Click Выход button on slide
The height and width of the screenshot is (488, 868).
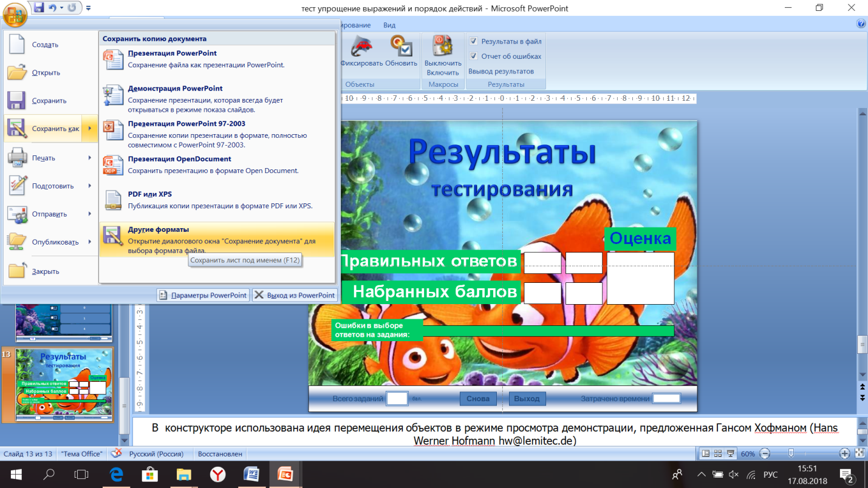pos(527,399)
